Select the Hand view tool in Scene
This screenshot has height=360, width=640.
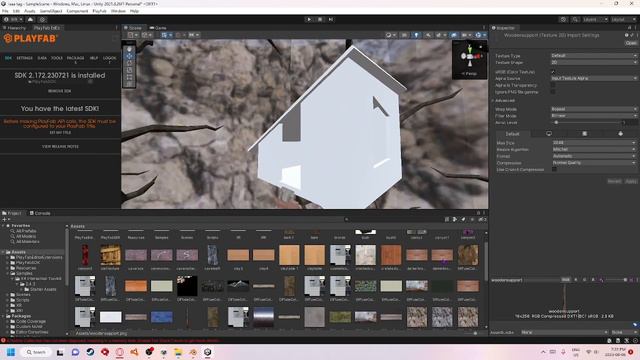(130, 49)
